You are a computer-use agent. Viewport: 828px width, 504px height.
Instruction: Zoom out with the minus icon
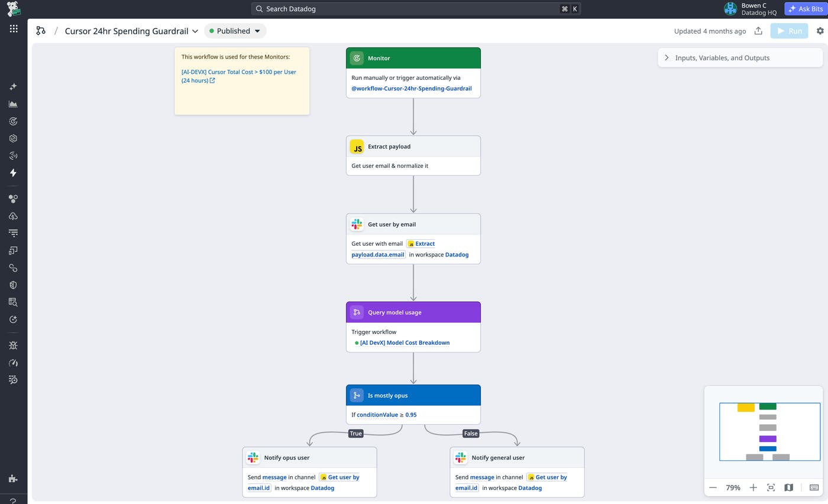click(x=713, y=487)
